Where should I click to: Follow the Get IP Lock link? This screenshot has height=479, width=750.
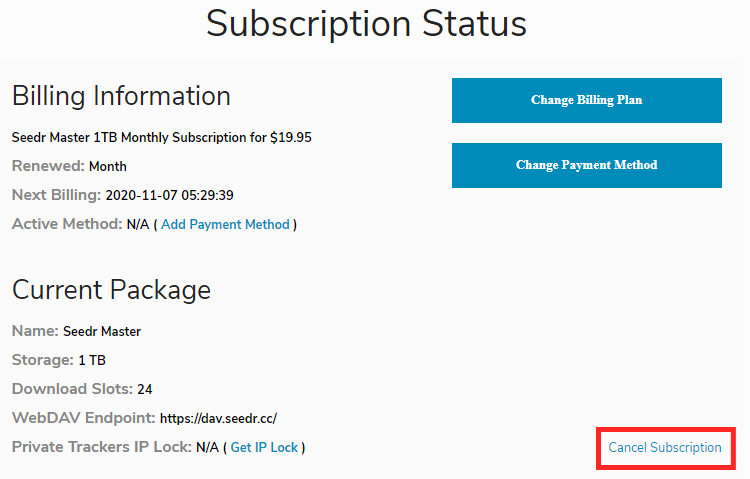264,447
